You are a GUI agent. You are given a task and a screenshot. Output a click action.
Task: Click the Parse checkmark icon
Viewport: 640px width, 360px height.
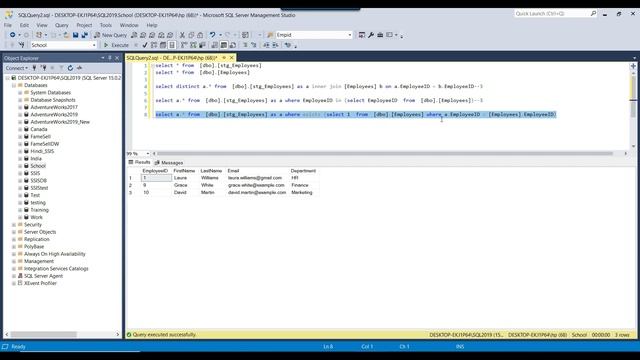coord(144,45)
